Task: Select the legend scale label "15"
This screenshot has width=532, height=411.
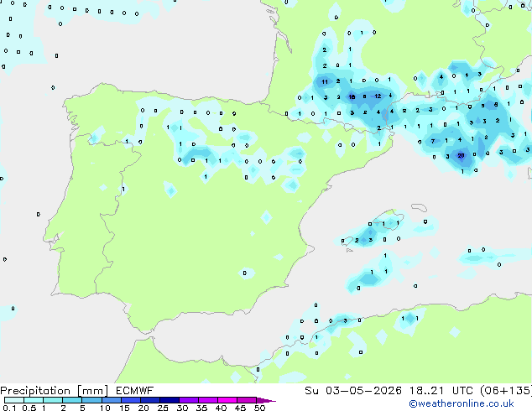Action: [124, 408]
